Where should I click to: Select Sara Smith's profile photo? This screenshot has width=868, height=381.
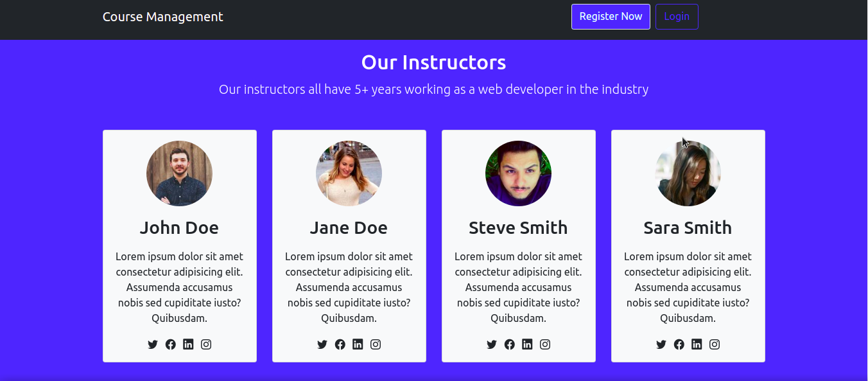(x=688, y=173)
